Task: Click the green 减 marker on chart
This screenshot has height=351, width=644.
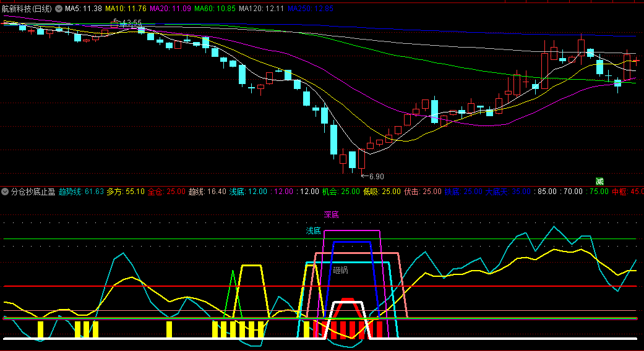Action: tap(599, 181)
